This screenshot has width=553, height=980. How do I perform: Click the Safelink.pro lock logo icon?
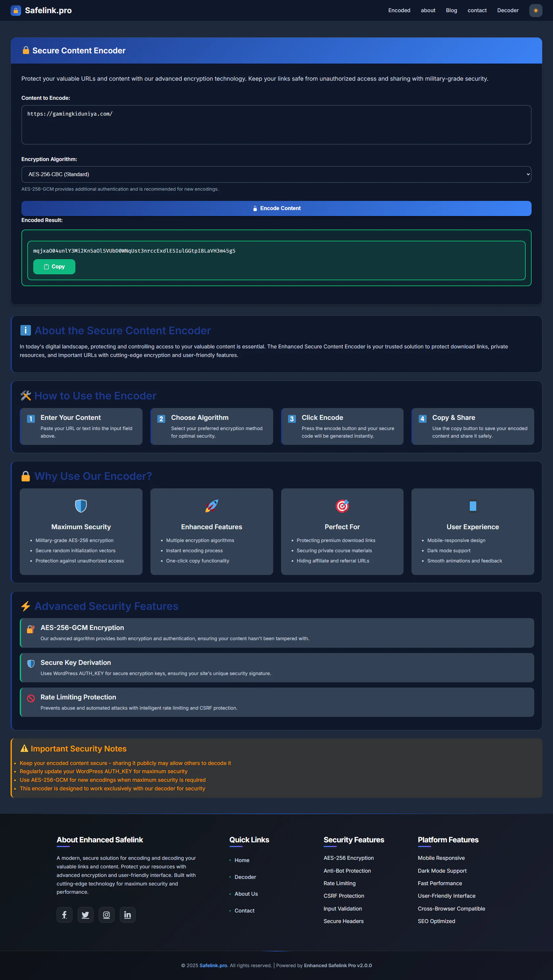[15, 11]
